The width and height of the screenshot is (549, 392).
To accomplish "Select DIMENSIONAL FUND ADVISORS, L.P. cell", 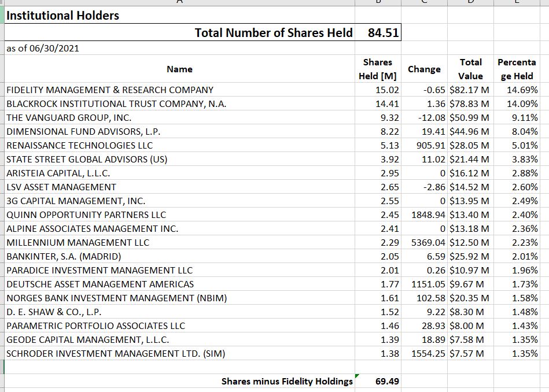I will click(179, 131).
